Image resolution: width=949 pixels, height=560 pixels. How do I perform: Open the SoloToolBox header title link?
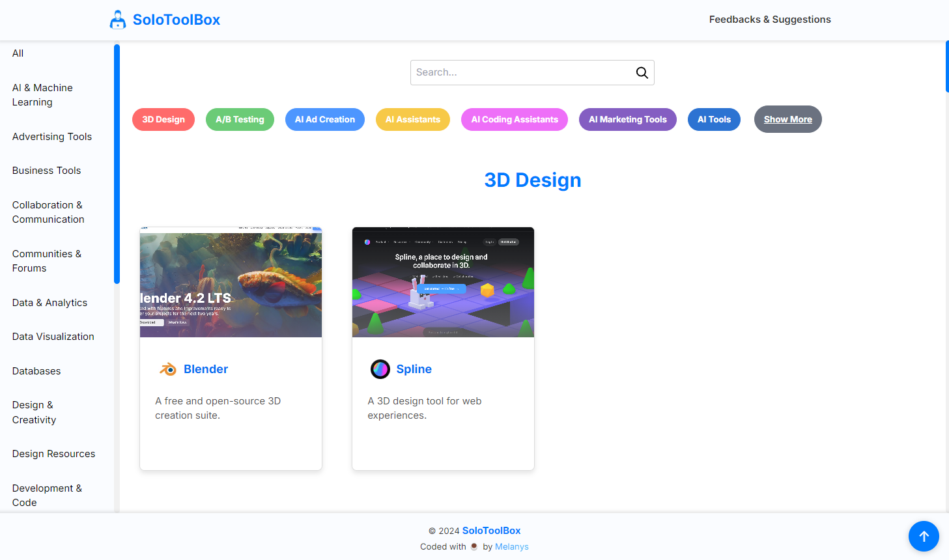[x=177, y=20]
